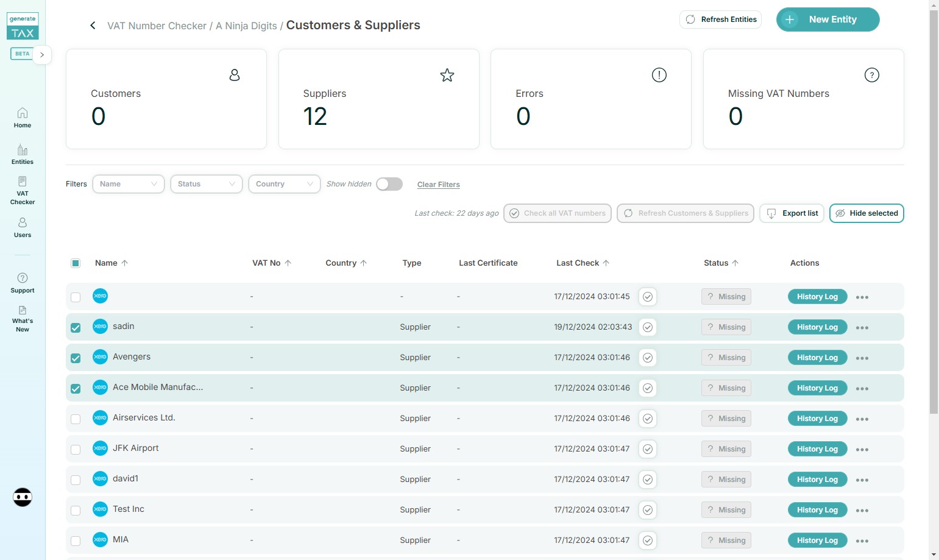This screenshot has width=939, height=560.
Task: Uncheck the sadin row checkbox
Action: (x=76, y=328)
